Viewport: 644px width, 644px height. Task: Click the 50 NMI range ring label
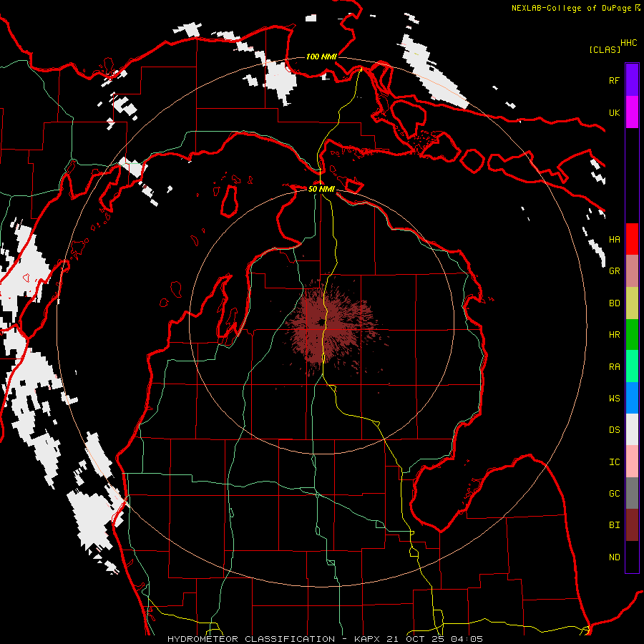point(321,189)
